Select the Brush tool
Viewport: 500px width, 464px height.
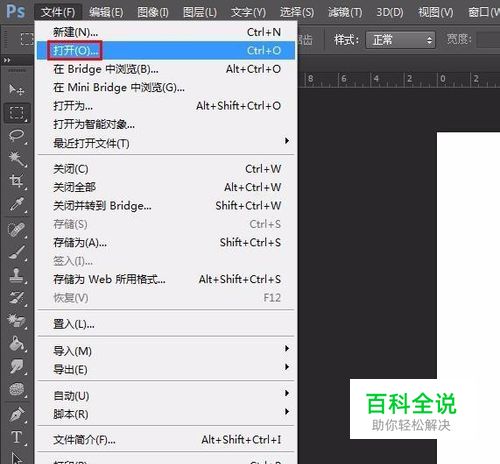tap(16, 252)
